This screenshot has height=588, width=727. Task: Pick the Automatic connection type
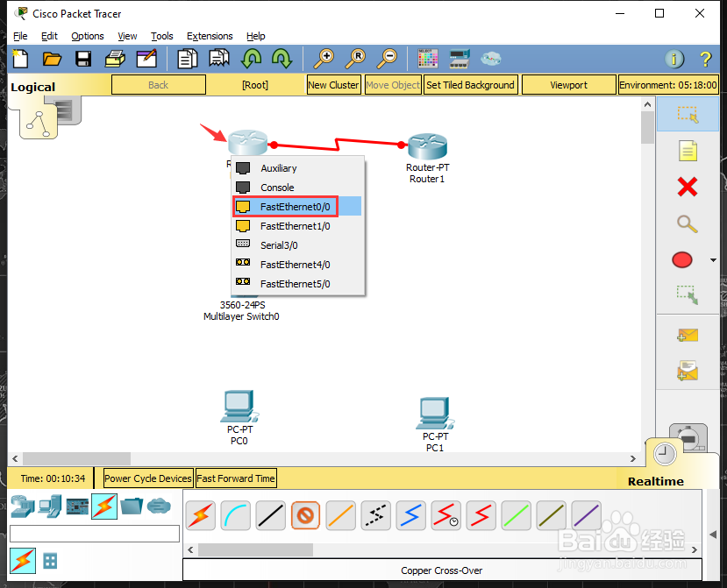coord(200,515)
